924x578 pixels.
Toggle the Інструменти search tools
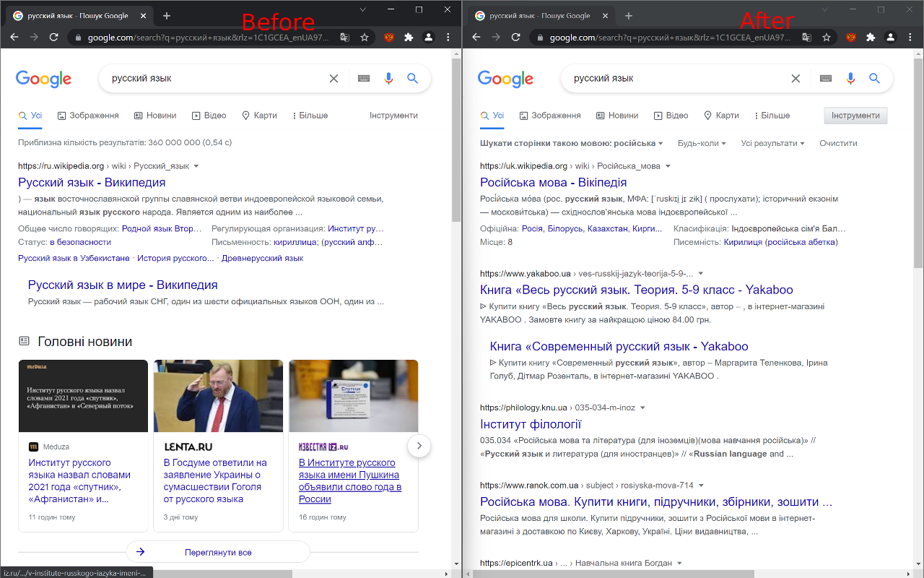coord(855,115)
